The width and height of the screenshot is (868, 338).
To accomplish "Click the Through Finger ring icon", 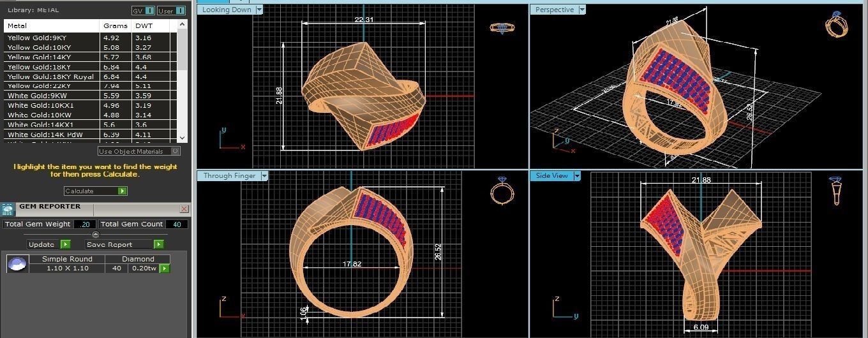I will pyautogui.click(x=502, y=191).
